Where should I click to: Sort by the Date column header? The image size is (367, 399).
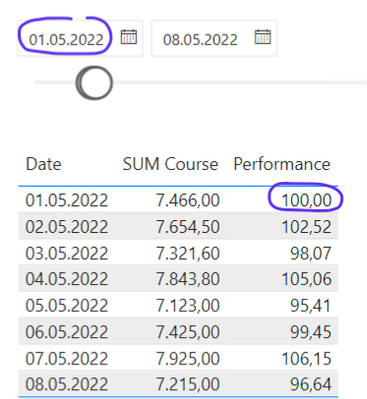(x=44, y=164)
